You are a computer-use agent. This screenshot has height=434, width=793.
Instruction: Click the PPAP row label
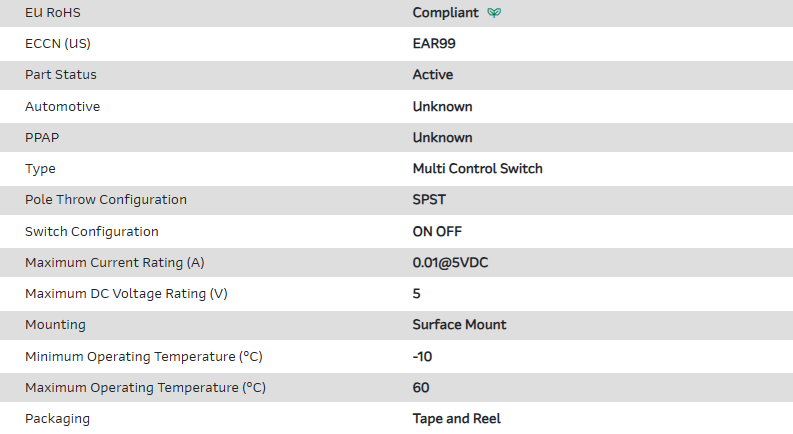coord(42,137)
